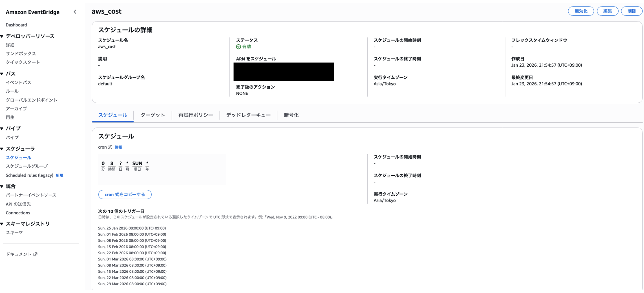Open Dashboard in the sidebar
The height and width of the screenshot is (293, 644).
click(16, 25)
